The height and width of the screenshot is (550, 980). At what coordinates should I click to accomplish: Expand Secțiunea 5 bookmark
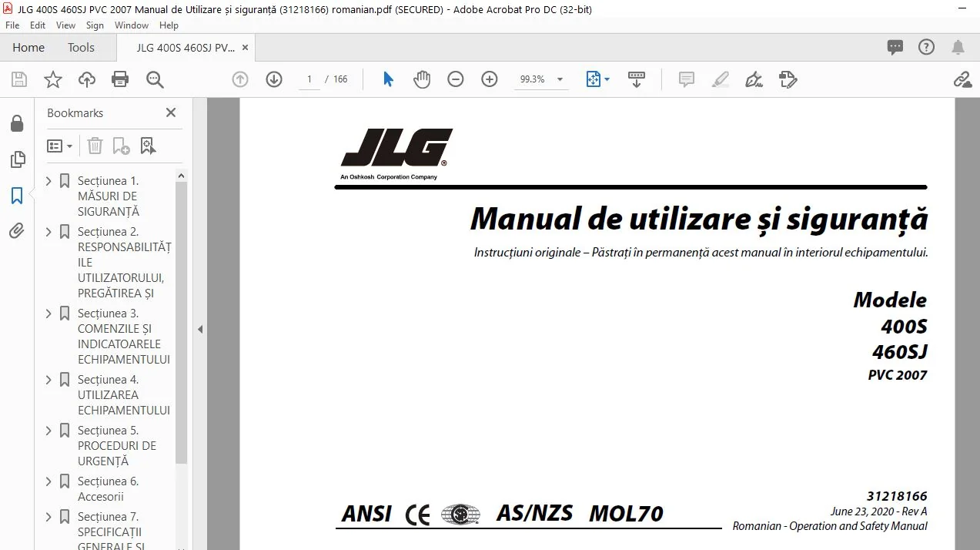[x=49, y=431]
